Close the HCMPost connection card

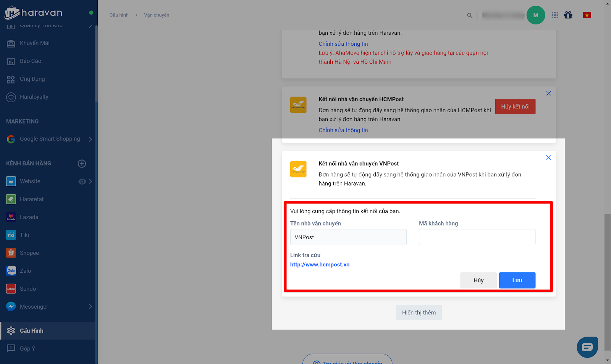548,93
